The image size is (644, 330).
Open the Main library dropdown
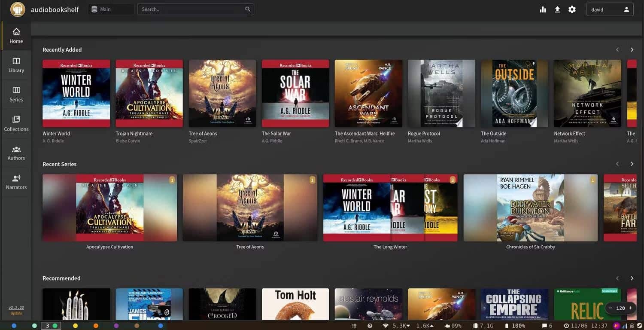[x=111, y=9]
